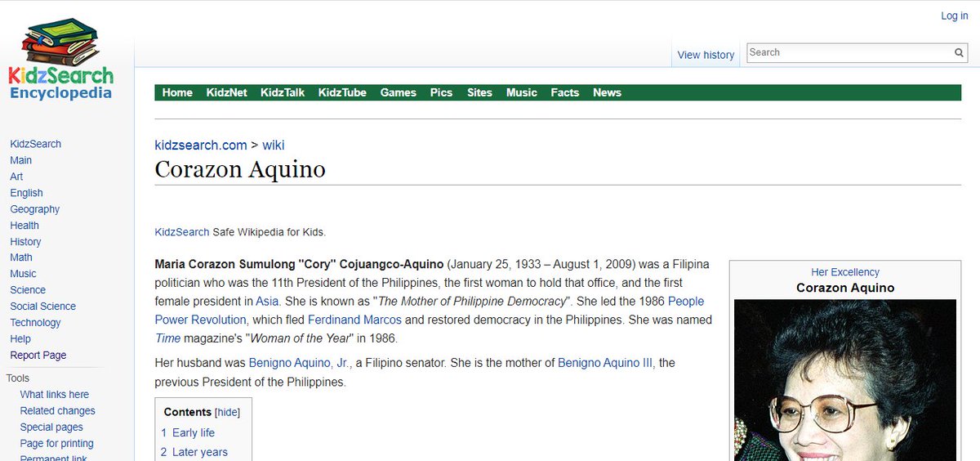
Task: Open Facts in the green menu bar
Action: (564, 92)
